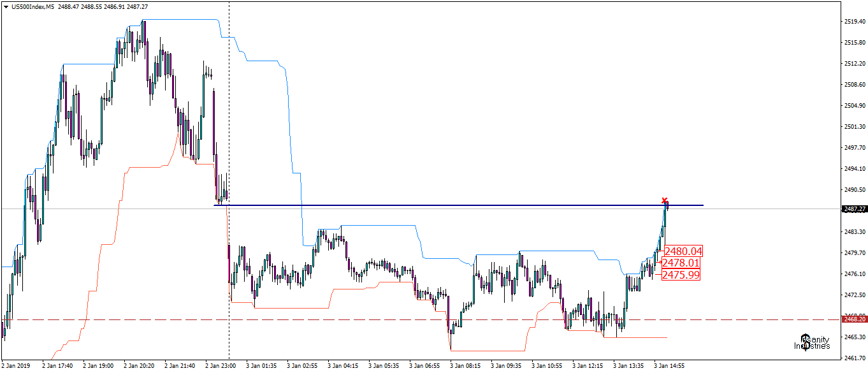The image size is (868, 373).
Task: Click the 2465.30 price axis label
Action: [x=853, y=337]
